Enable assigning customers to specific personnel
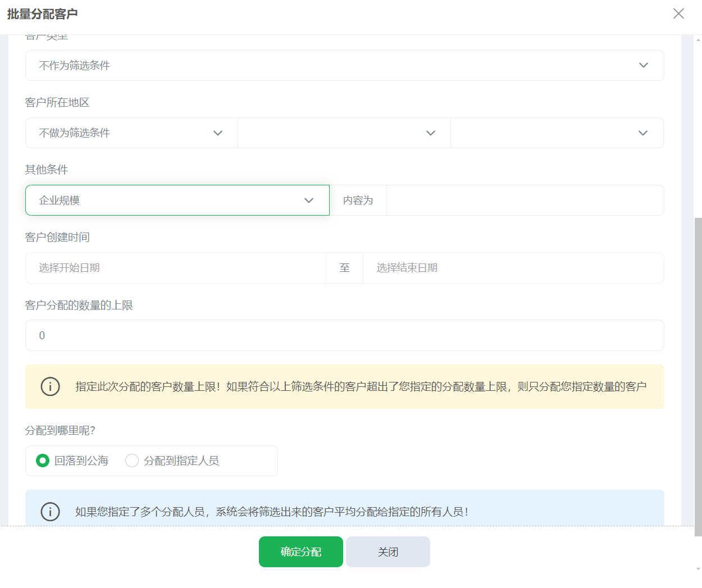Viewport: 702px width, 588px height. [132, 460]
